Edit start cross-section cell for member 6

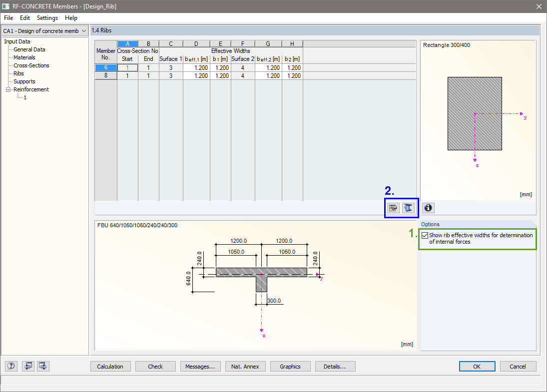[127, 67]
